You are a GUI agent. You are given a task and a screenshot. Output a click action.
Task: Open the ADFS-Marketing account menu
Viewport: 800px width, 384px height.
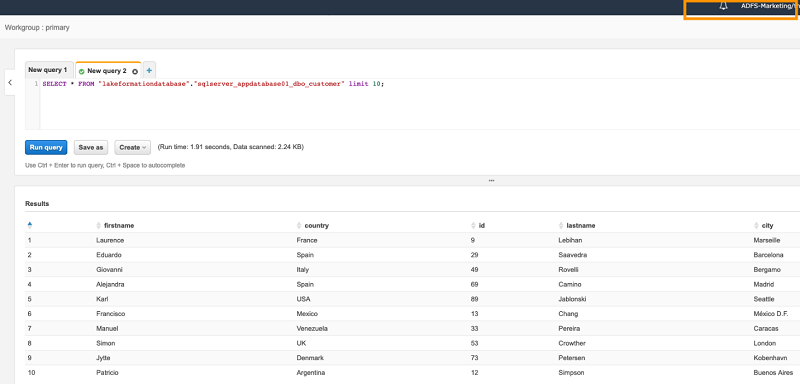point(770,6)
